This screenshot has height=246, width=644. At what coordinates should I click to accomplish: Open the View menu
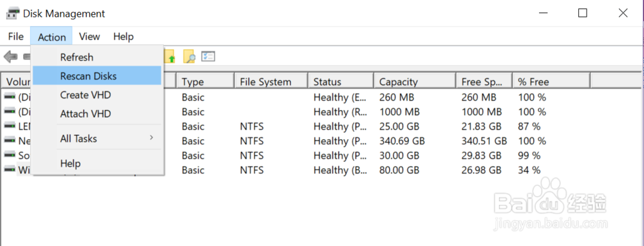click(89, 37)
